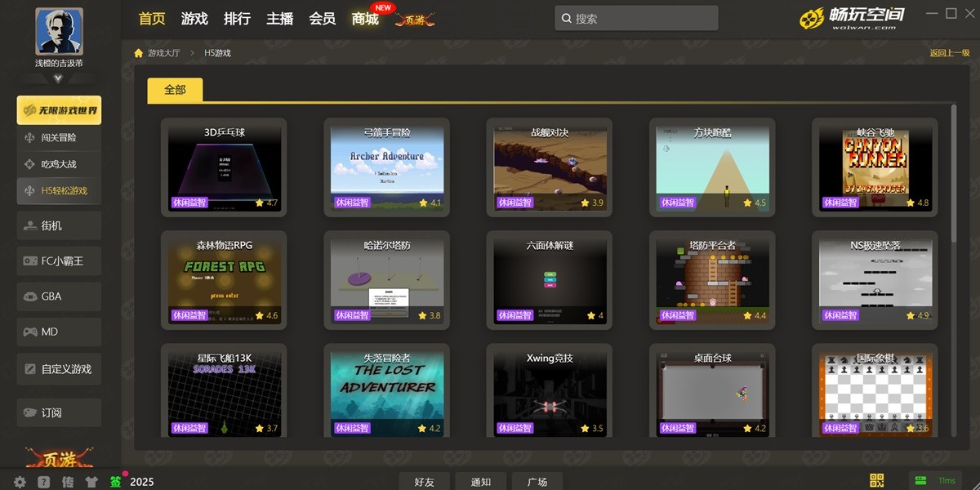Expand the dropdown arrow under the username
980x490 pixels.
pyautogui.click(x=59, y=79)
